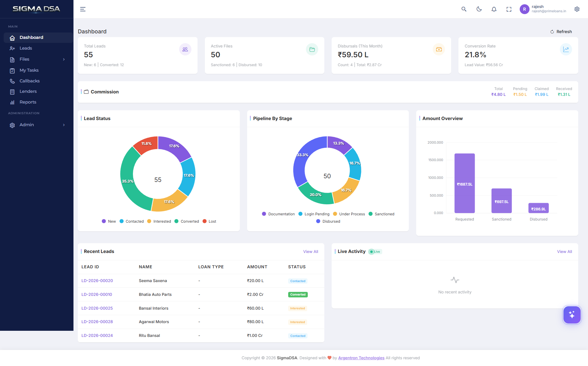Open the settings gear
The image size is (588, 366).
click(x=577, y=9)
